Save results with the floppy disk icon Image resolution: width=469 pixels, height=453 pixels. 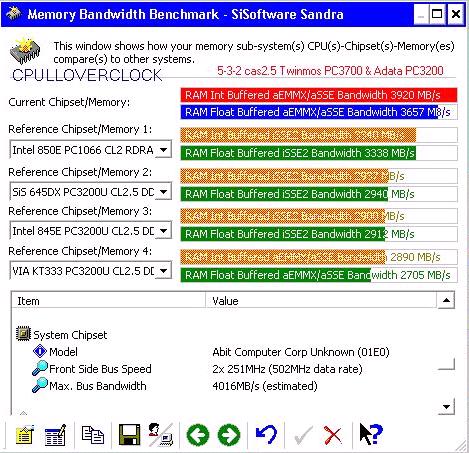(130, 434)
